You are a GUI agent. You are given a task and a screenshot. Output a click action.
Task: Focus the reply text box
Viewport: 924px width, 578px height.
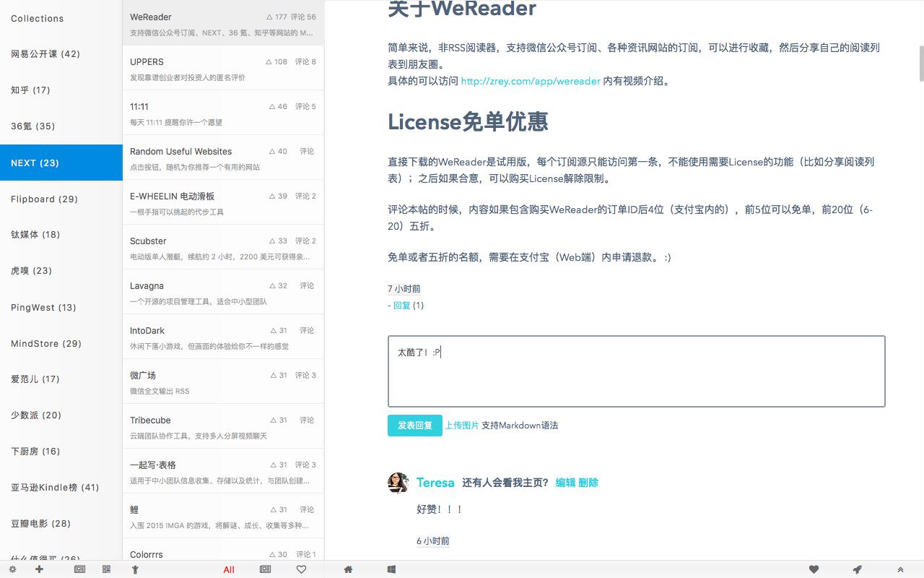coord(637,371)
